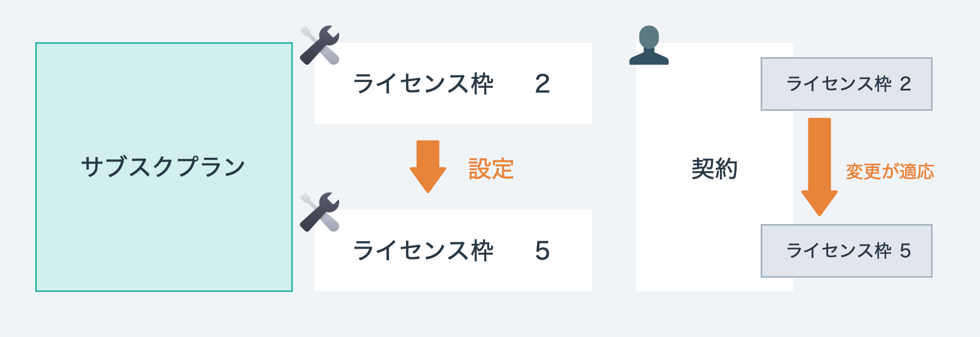Viewport: 980px width, 337px height.
Task: Click the large number 5 in the bottom white box
Action: click(542, 251)
